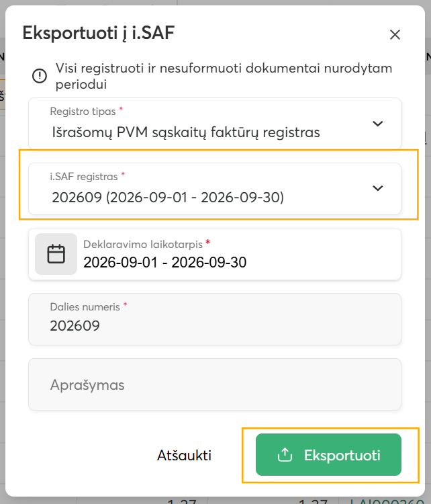Focus the Dalies numeris field

tap(215, 319)
